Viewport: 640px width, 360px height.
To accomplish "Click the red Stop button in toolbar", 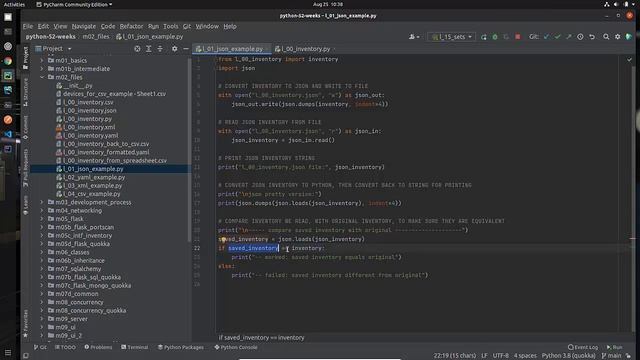I will [518, 37].
